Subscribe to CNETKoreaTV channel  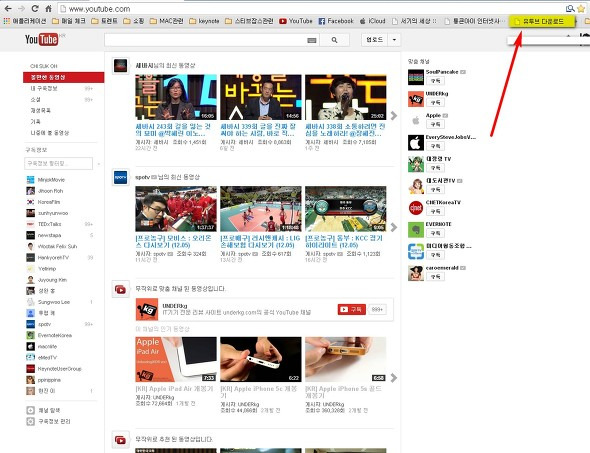pos(435,211)
